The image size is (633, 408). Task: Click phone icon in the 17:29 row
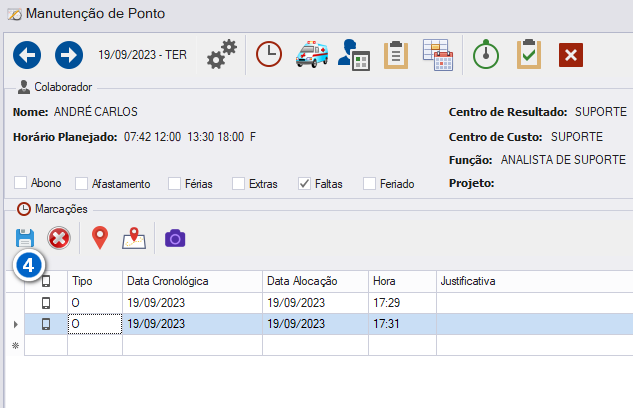click(46, 303)
